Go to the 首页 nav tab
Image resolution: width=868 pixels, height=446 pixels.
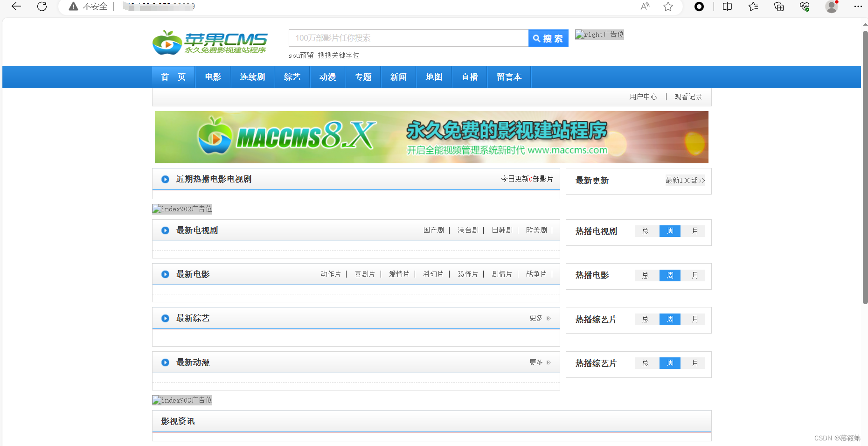(x=174, y=77)
